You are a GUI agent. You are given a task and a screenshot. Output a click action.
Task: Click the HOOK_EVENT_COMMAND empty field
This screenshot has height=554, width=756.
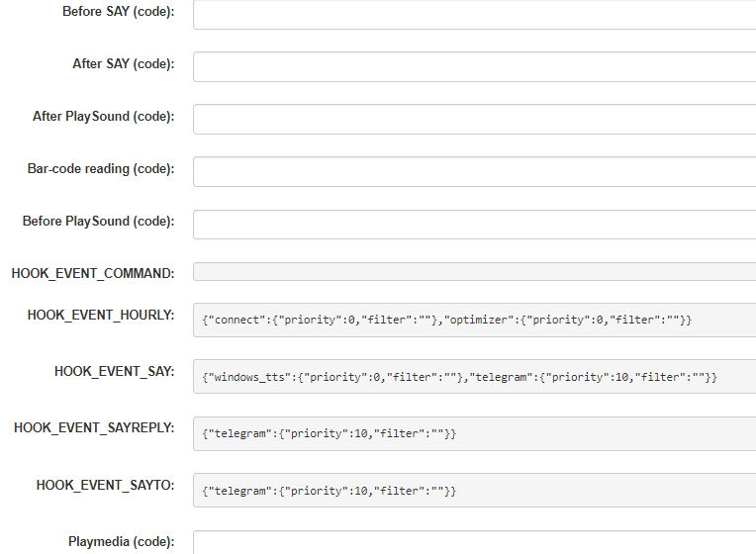pos(475,271)
